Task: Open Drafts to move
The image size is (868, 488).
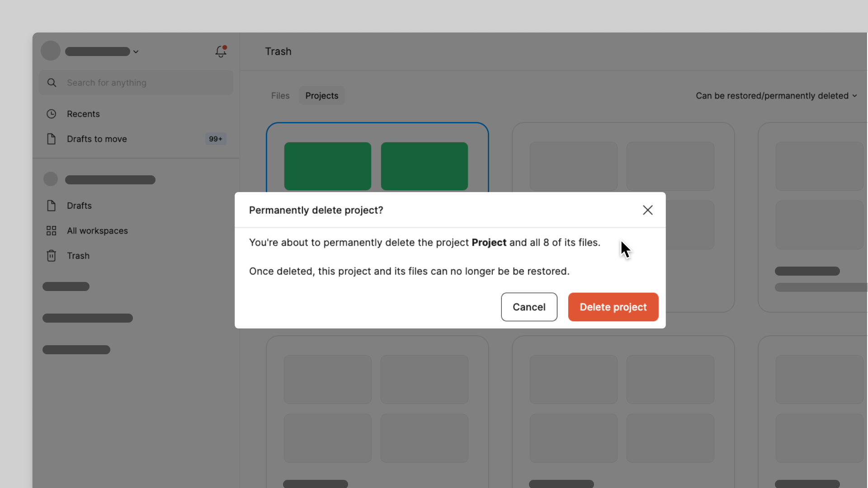Action: click(136, 139)
